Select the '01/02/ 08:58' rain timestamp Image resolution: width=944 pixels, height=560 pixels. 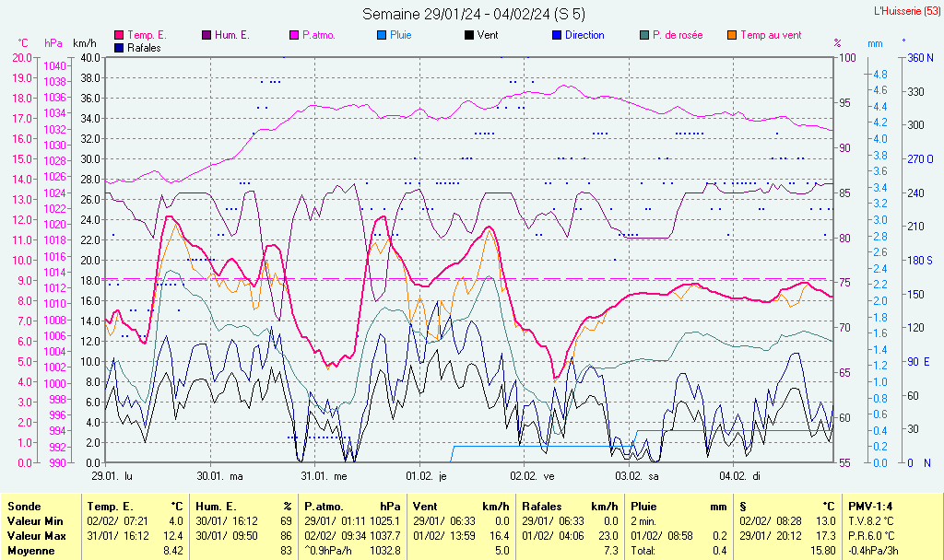662,535
